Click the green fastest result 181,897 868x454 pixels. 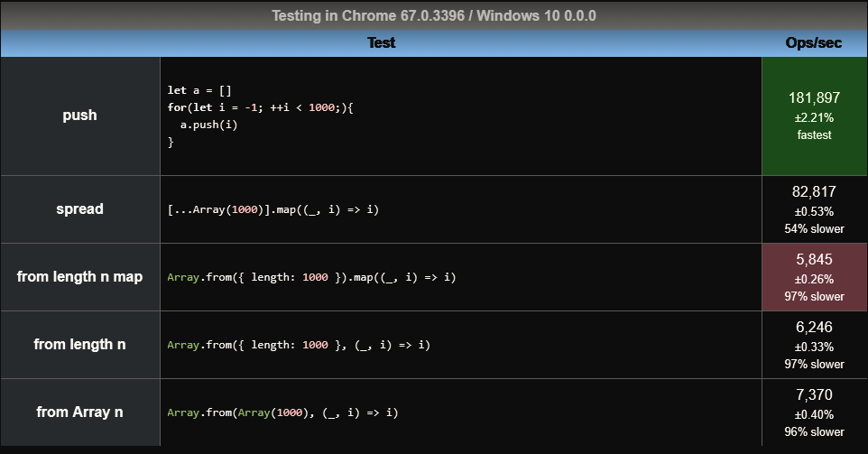coord(814,116)
